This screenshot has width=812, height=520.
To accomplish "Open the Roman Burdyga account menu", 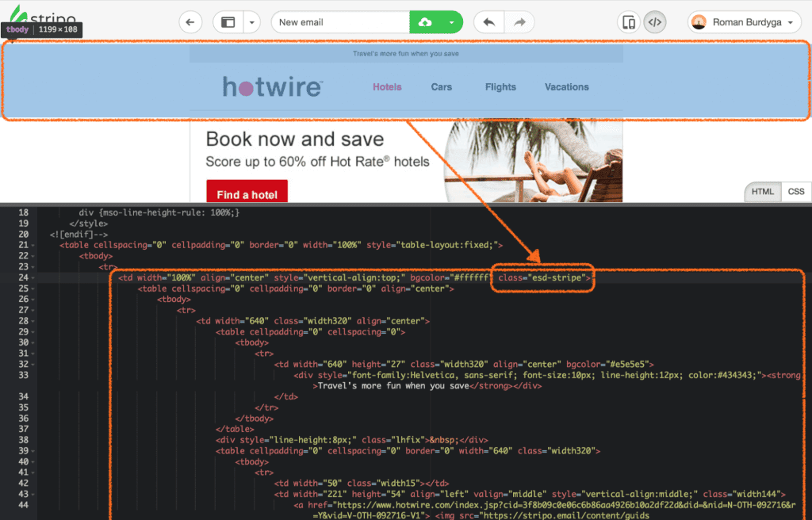I will pyautogui.click(x=742, y=21).
